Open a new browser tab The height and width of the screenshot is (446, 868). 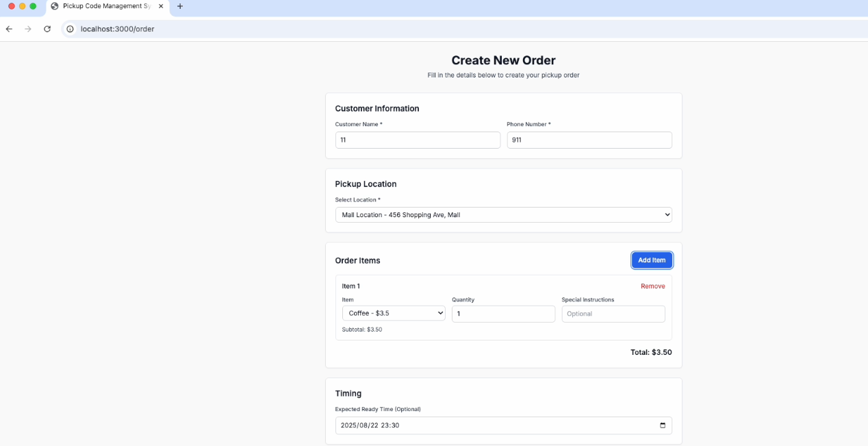pos(180,6)
